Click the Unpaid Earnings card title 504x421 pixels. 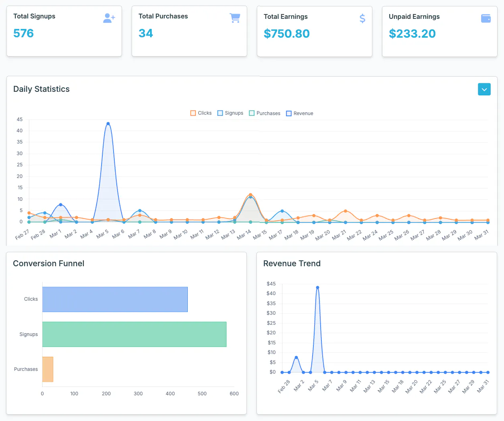coord(414,16)
